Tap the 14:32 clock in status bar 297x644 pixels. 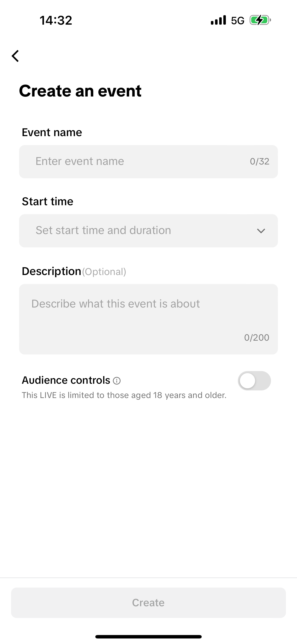tap(56, 20)
